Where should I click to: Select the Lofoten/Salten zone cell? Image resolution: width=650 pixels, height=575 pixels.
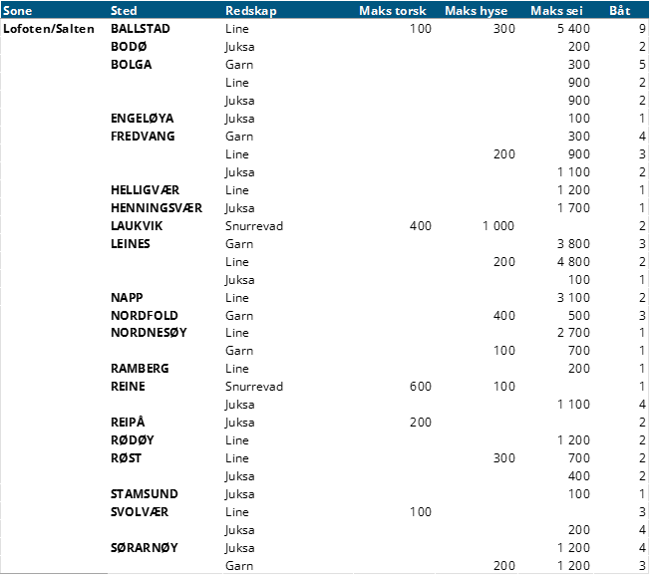click(x=49, y=29)
